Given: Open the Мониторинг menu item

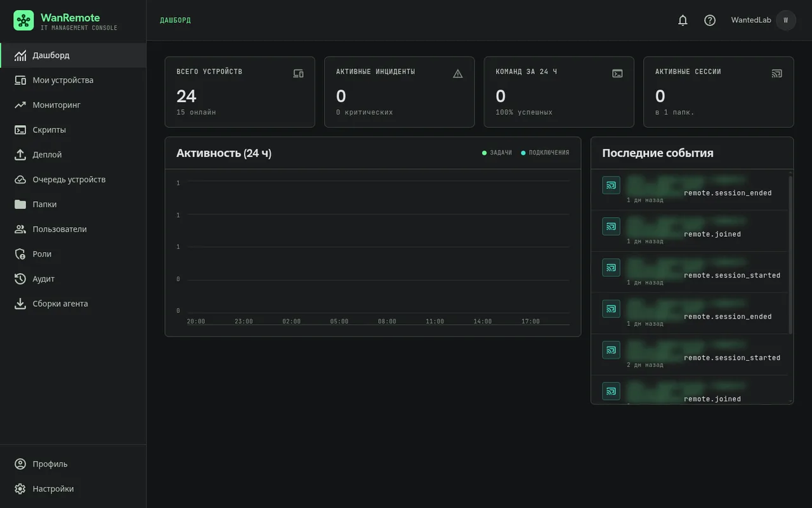Looking at the screenshot, I should click(73, 105).
